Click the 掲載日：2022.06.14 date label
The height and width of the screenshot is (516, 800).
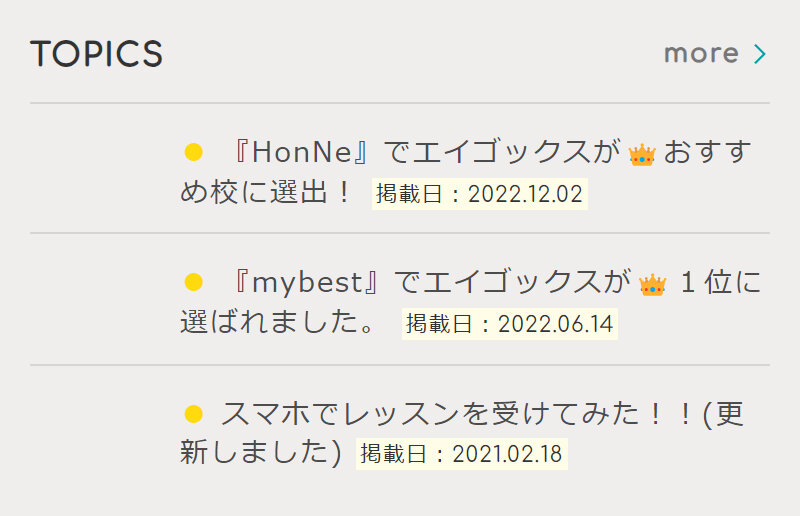coord(509,324)
